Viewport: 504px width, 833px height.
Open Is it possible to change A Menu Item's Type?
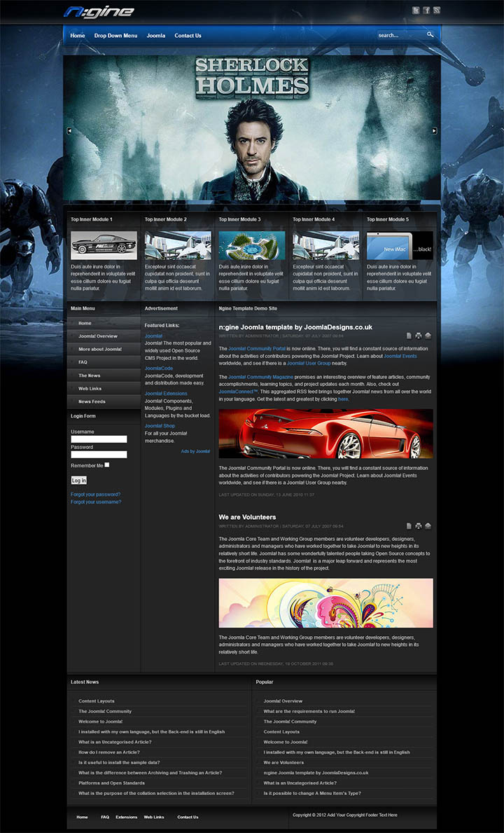click(312, 793)
